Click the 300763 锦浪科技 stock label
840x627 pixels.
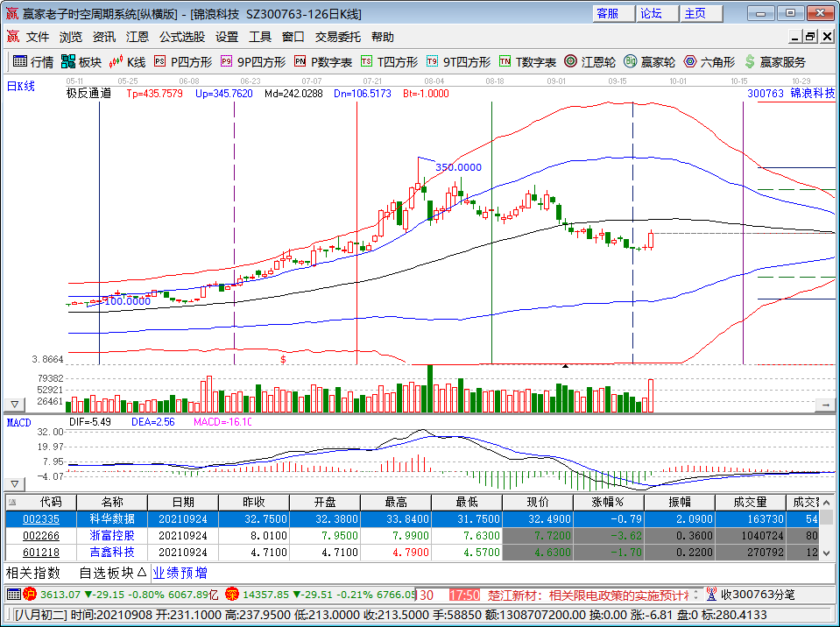pyautogui.click(x=791, y=93)
